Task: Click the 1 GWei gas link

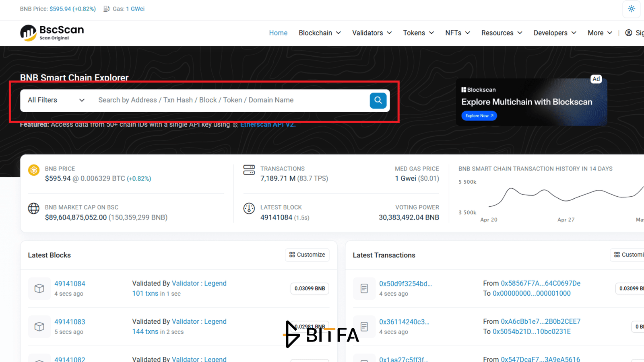Action: [135, 9]
